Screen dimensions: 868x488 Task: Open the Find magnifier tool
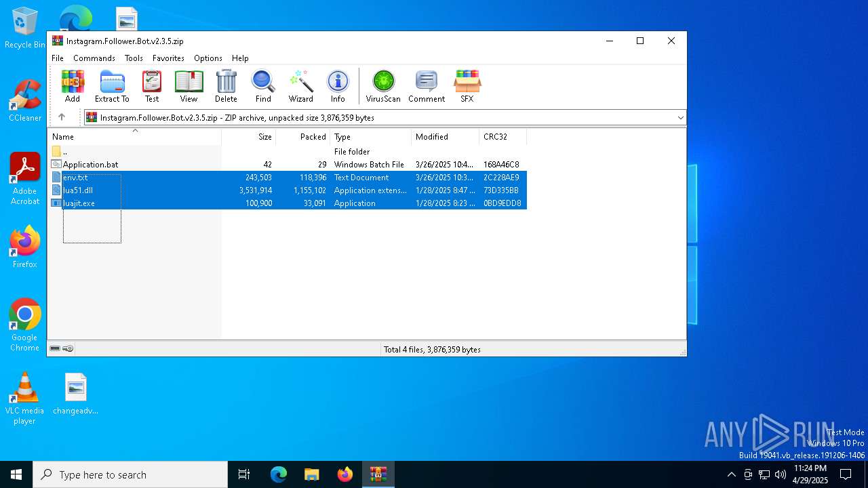(x=263, y=86)
